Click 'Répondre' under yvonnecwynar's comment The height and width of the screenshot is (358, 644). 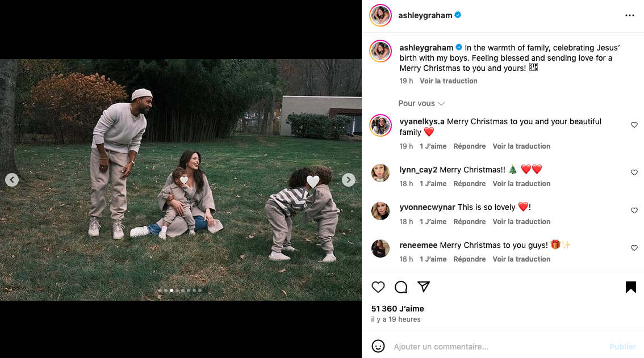(469, 222)
